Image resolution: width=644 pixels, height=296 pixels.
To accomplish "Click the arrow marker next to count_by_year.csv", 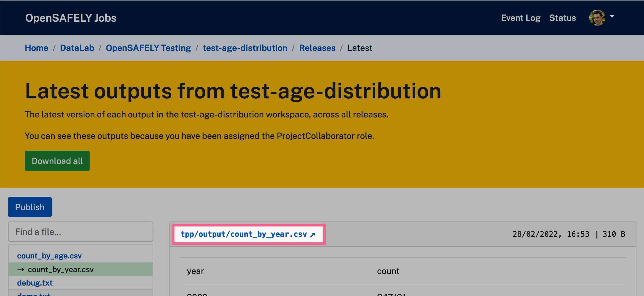I will pyautogui.click(x=21, y=269).
